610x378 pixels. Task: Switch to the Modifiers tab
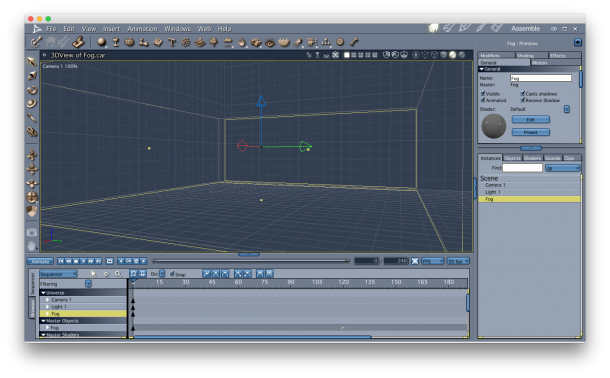point(496,56)
